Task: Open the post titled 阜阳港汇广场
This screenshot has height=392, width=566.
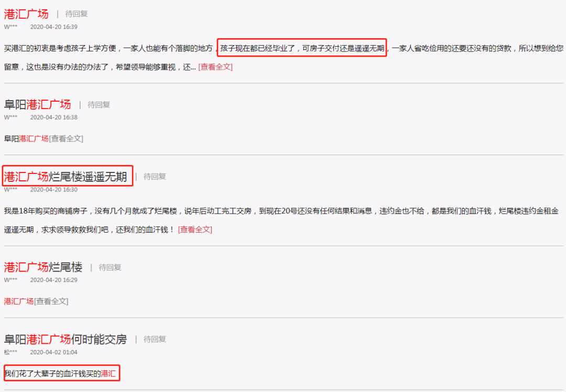Action: pos(37,105)
